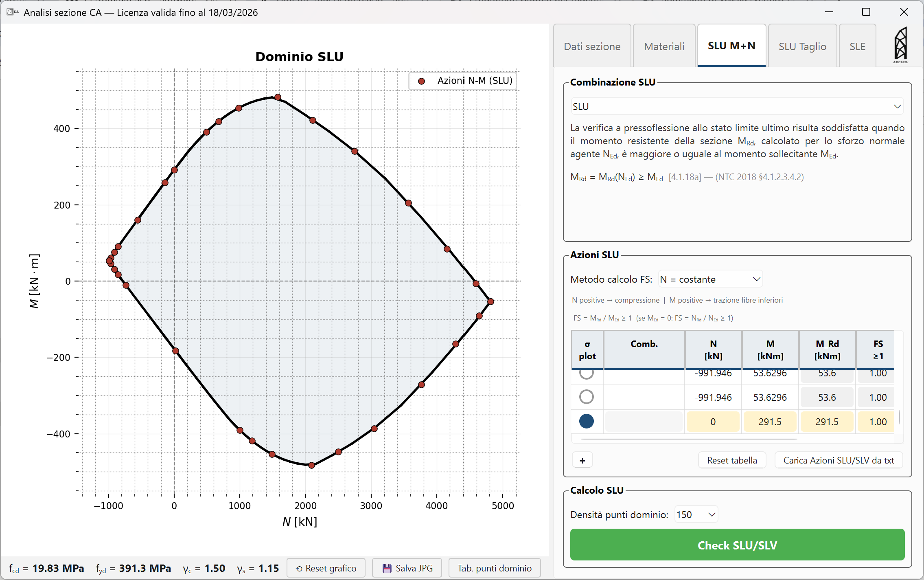The height and width of the screenshot is (580, 924).
Task: Expand the Densità punti dominio dropdown
Action: (696, 514)
